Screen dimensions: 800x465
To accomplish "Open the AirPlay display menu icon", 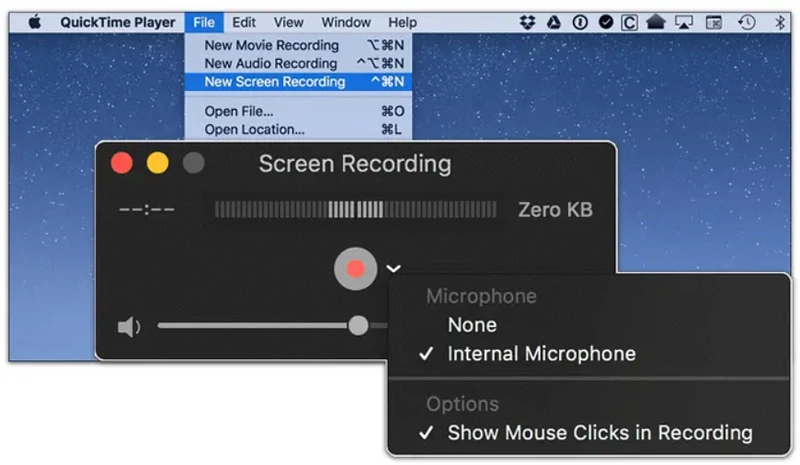I will [684, 22].
